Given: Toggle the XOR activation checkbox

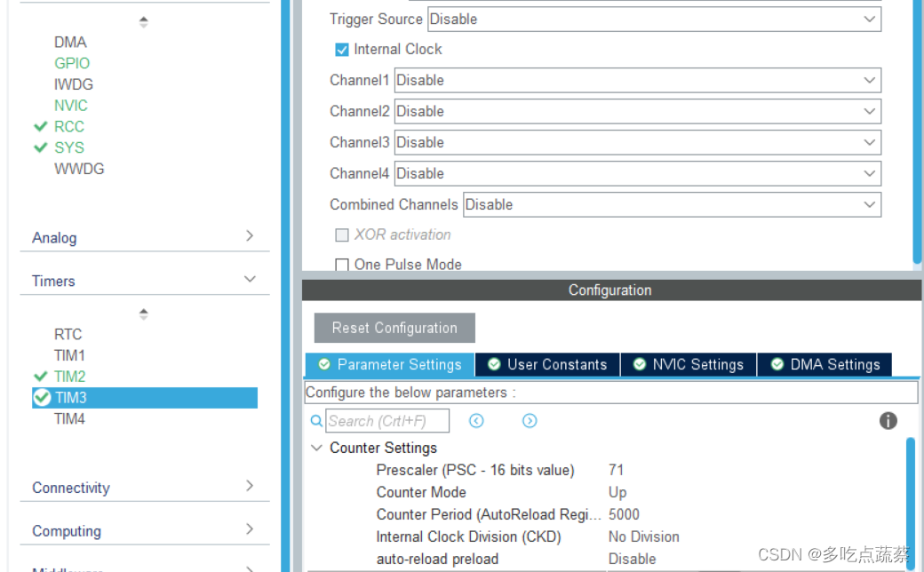Looking at the screenshot, I should pos(342,235).
